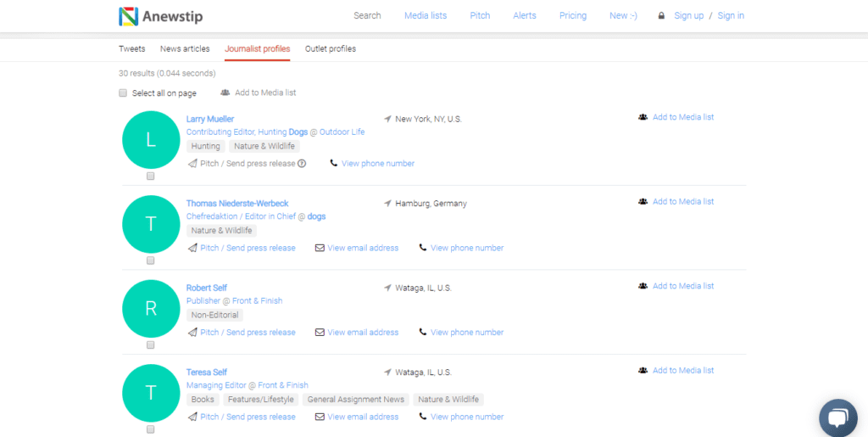Screen dimensions: 868x437
Task: Click the paper plane icon in Robert Self's row
Action: (x=192, y=332)
